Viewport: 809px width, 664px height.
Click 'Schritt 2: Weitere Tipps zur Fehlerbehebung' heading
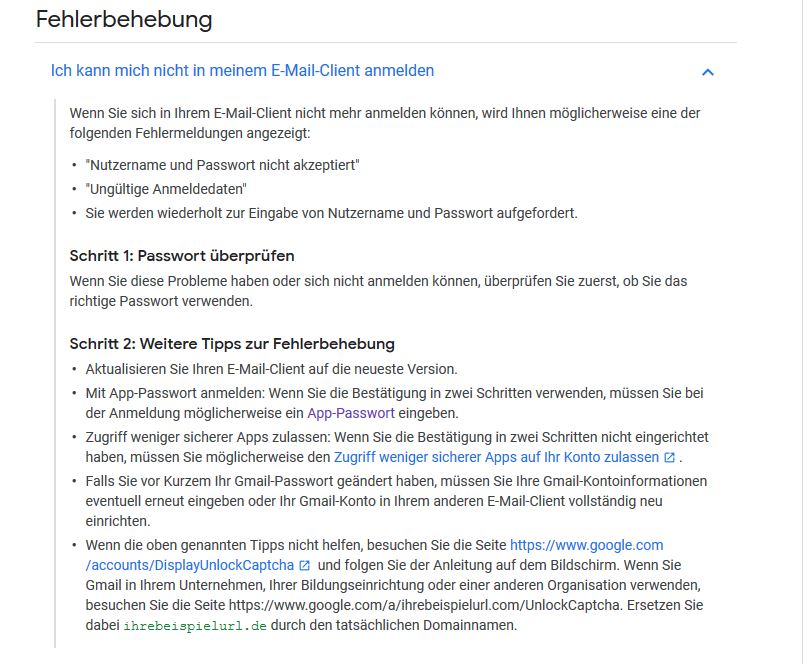point(232,344)
